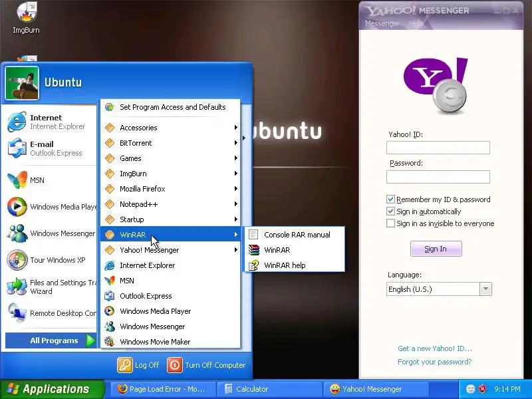The image size is (532, 399).
Task: Expand the Games program folder
Action: click(x=170, y=158)
